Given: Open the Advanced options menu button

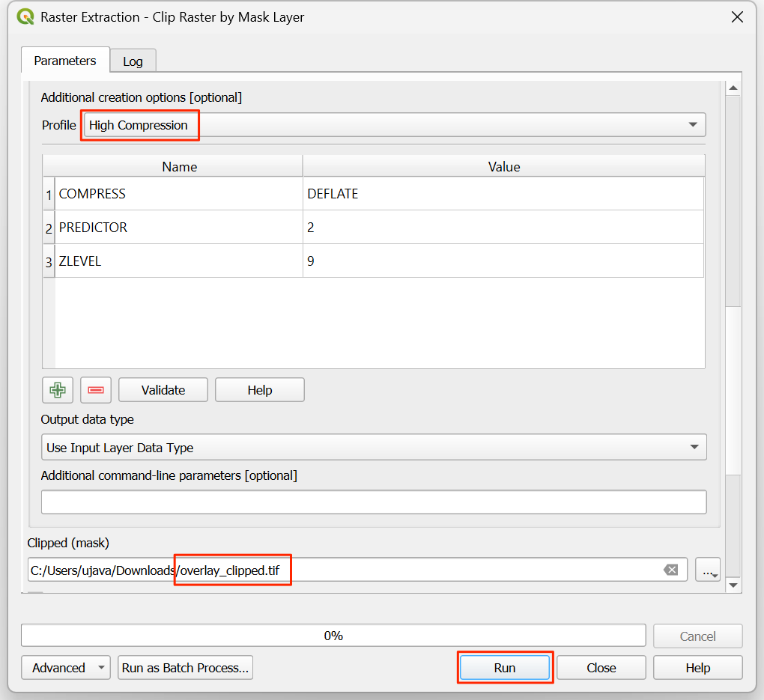Looking at the screenshot, I should click(66, 668).
